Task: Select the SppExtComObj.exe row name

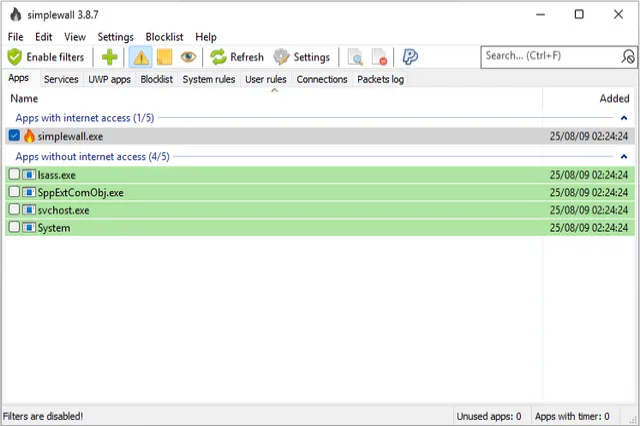Action: pos(80,193)
